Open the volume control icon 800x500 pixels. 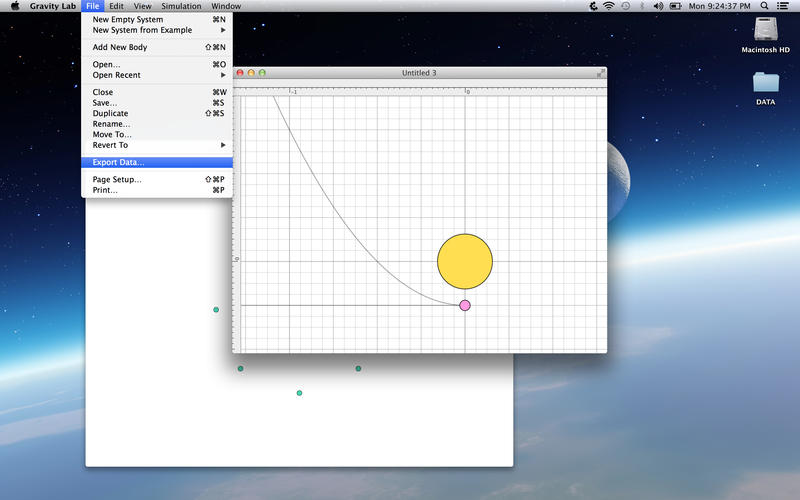658,6
